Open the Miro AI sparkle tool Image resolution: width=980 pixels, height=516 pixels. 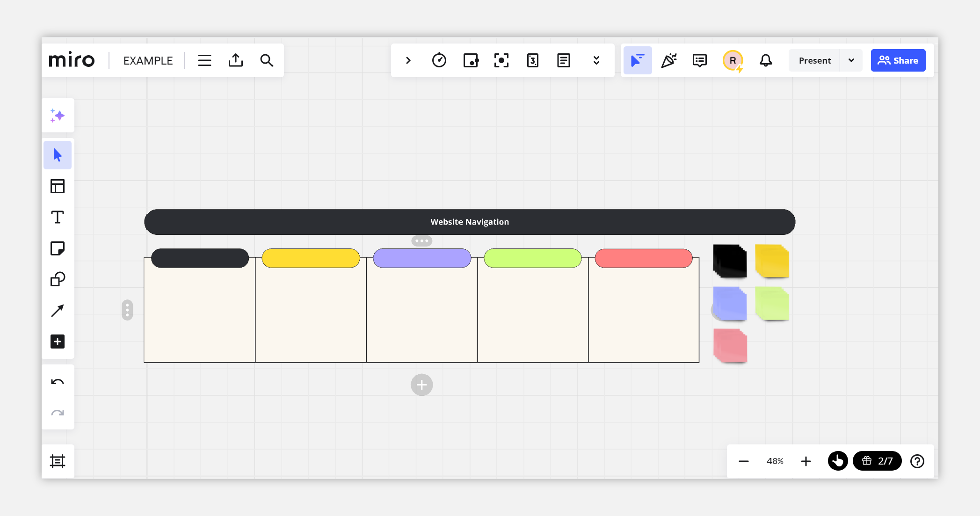click(x=58, y=116)
